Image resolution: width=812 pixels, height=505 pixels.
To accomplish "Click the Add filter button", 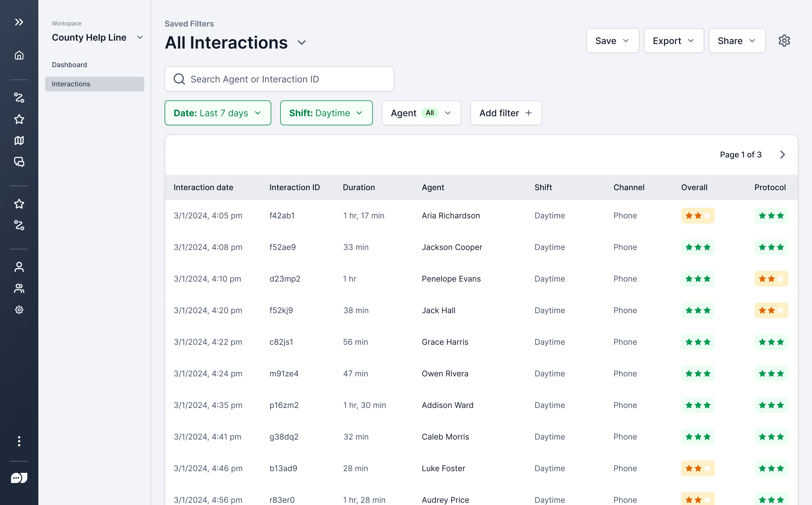I will point(505,113).
